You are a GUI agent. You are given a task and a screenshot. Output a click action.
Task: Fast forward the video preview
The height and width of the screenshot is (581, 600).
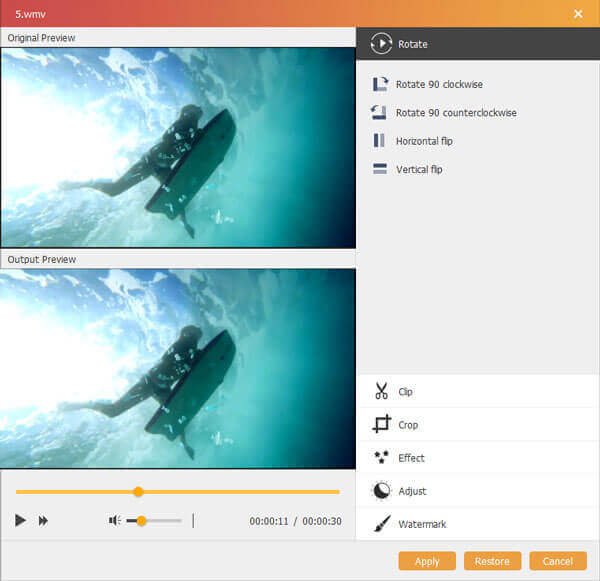click(44, 520)
